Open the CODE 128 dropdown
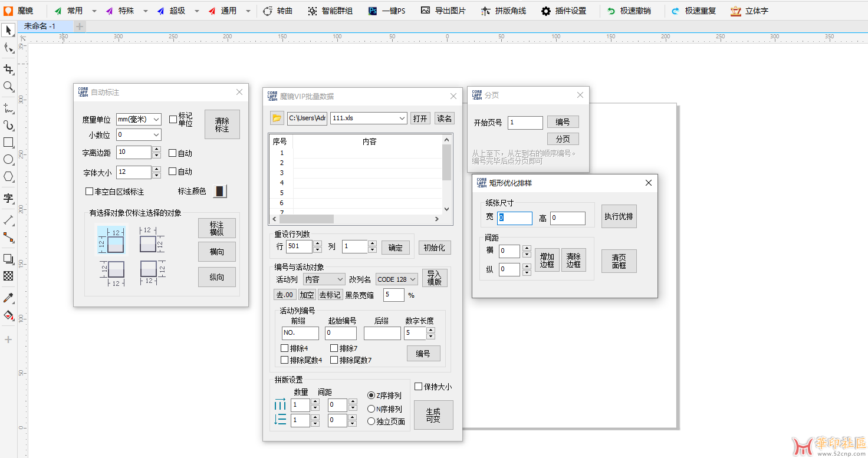The height and width of the screenshot is (458, 868). pos(397,279)
